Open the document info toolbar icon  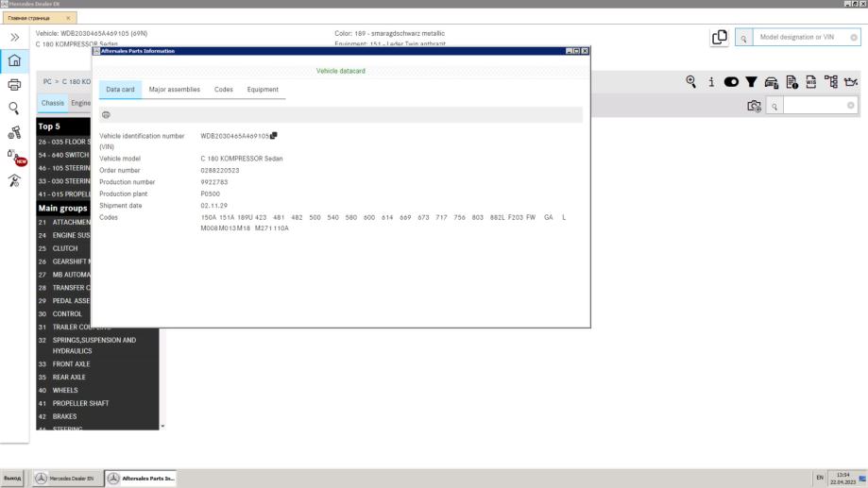[791, 82]
